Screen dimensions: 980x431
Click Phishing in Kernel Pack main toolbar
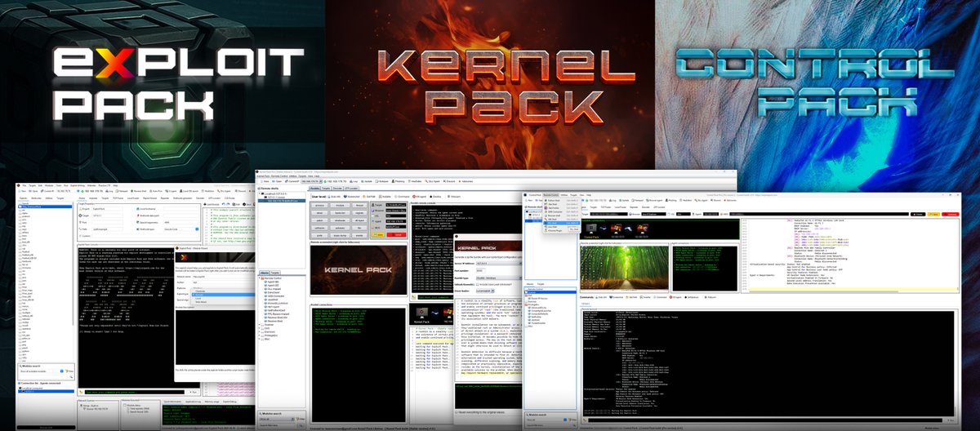(398, 181)
